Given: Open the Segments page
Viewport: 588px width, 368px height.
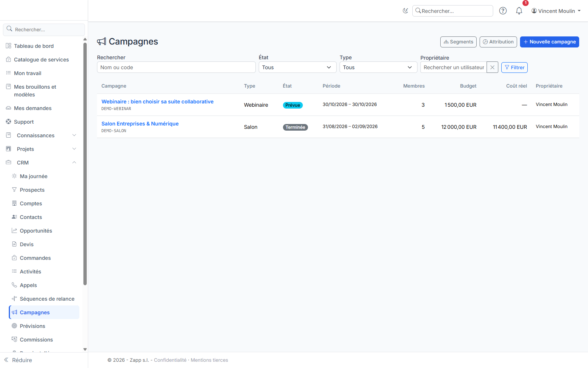Looking at the screenshot, I should tap(458, 42).
